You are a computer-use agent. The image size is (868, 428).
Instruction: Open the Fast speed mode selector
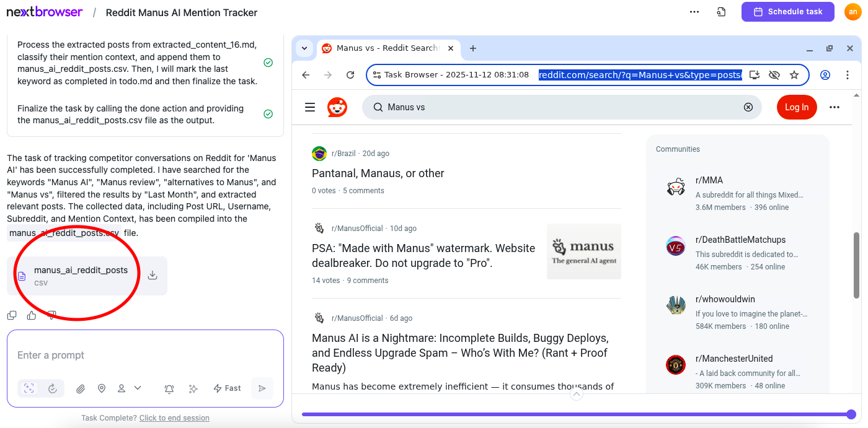[x=227, y=388]
